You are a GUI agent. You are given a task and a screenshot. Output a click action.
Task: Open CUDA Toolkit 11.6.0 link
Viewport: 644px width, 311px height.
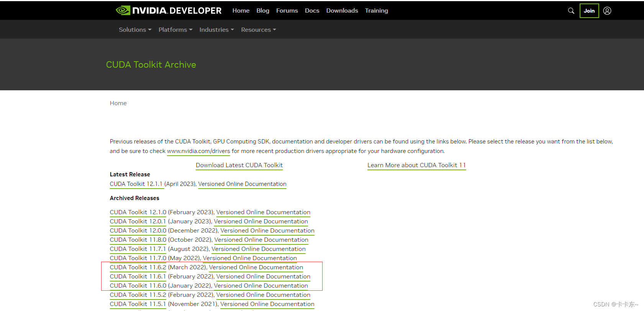[x=138, y=286]
